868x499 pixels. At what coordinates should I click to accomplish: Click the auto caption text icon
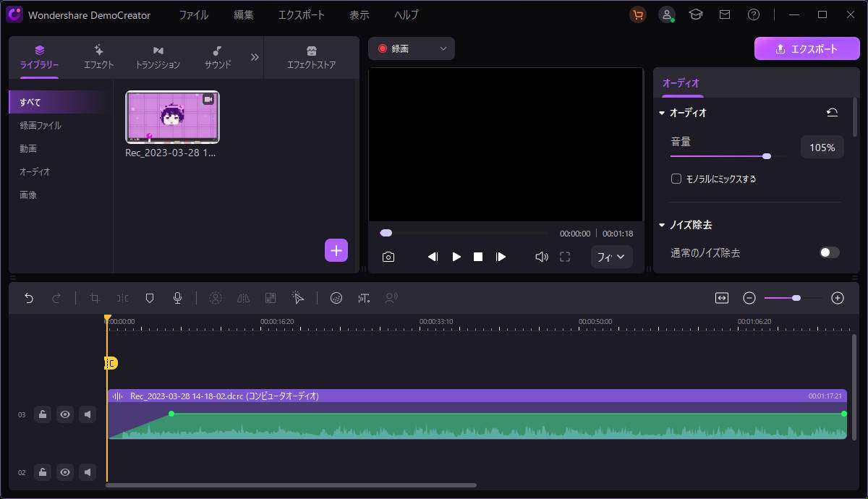[x=364, y=298]
